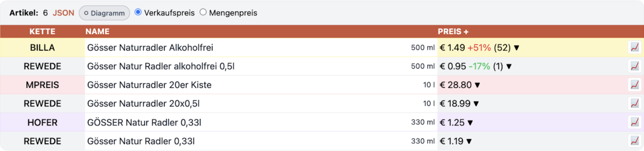Expand price history arrow next to € 1.25
644x151 pixels.
coord(470,123)
